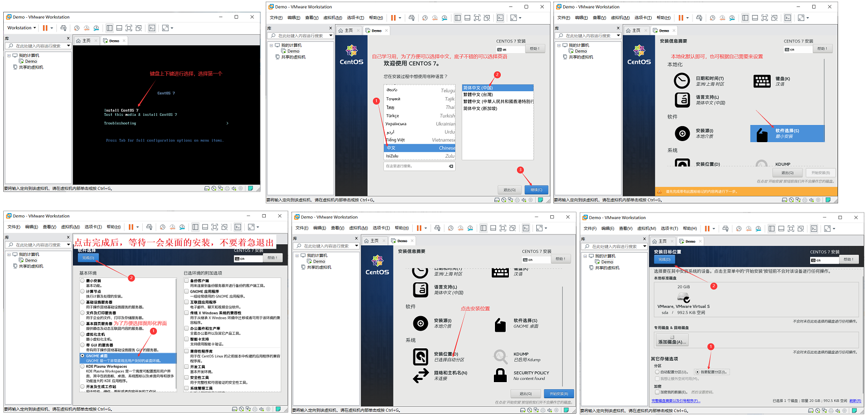The height and width of the screenshot is (417, 868).
Task: Take snapshot icon in the 软件选择 window toolbar
Action: tap(163, 227)
